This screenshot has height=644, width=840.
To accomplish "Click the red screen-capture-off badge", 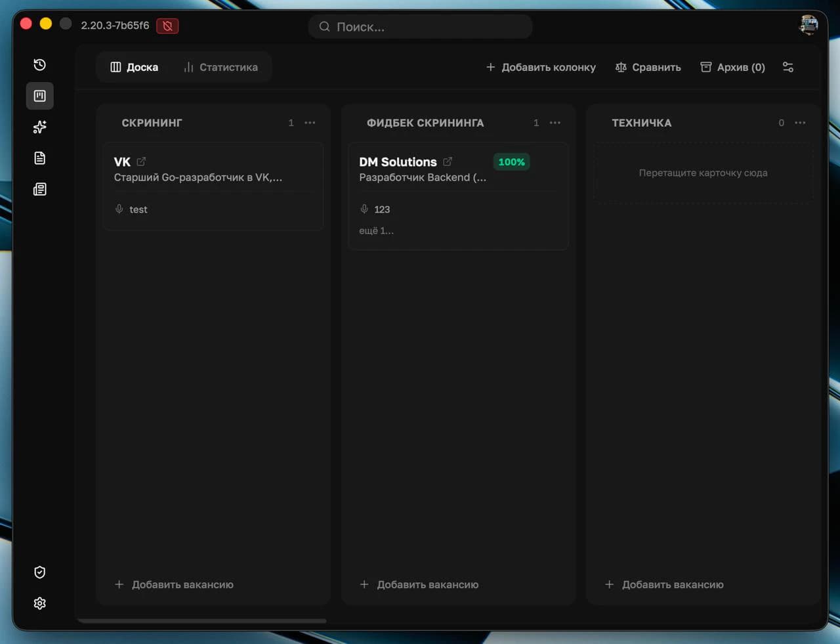I will [x=167, y=26].
